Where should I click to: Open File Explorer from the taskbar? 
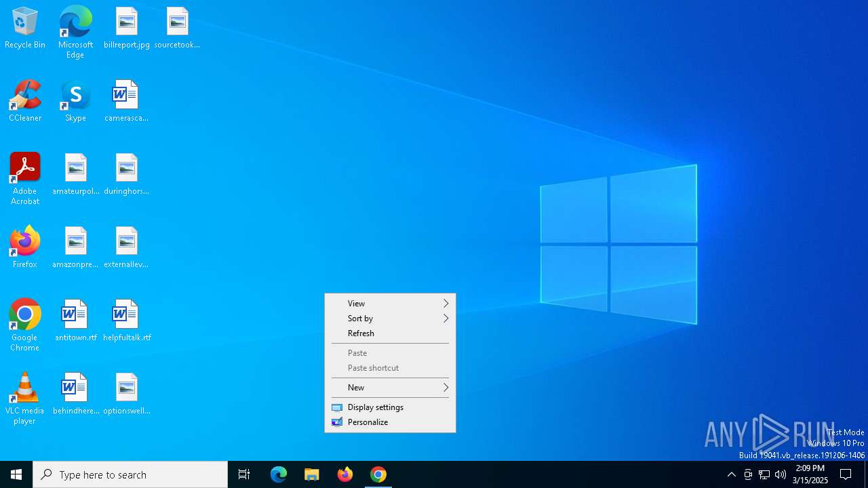pyautogui.click(x=312, y=474)
